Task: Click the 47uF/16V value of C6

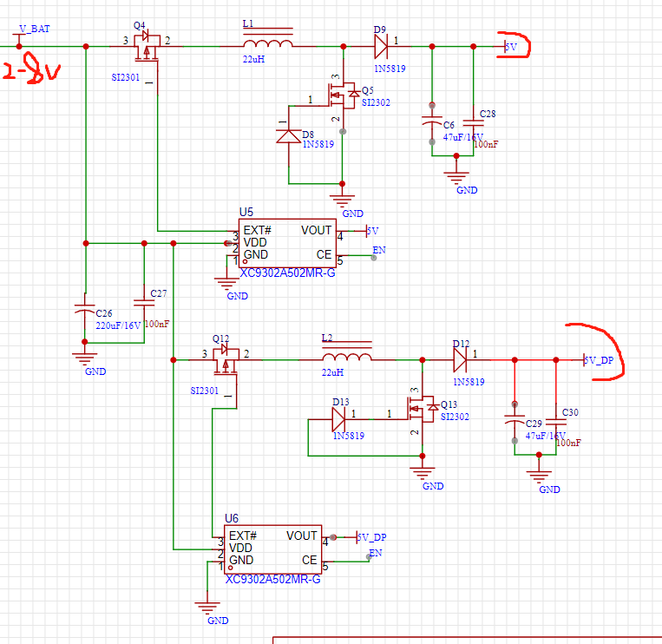Action: coord(463,137)
